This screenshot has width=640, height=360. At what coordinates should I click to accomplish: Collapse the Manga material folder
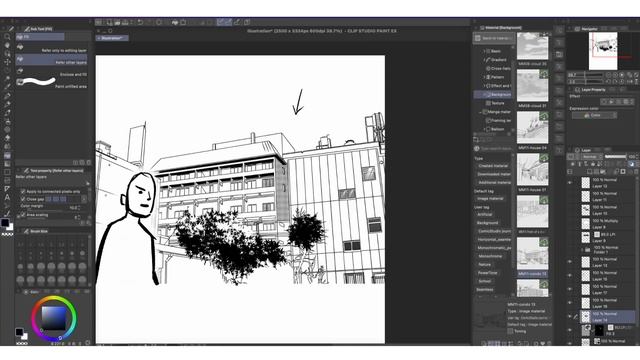coord(480,111)
